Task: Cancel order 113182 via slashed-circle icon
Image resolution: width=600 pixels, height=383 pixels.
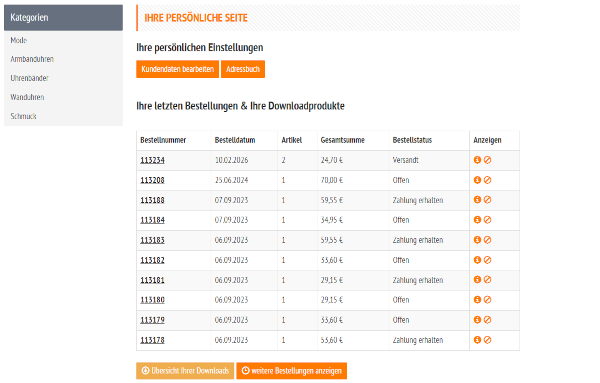Action: (x=488, y=260)
